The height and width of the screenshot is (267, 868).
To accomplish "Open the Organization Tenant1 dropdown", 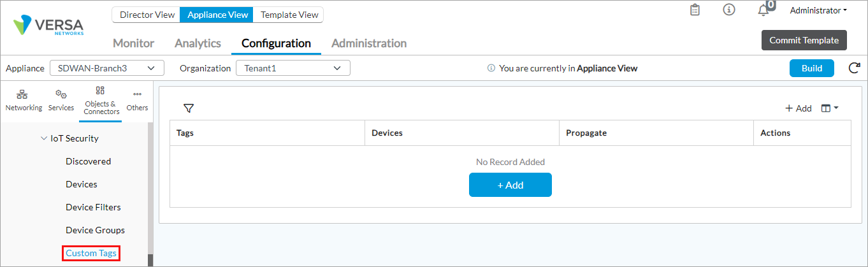I will click(293, 68).
